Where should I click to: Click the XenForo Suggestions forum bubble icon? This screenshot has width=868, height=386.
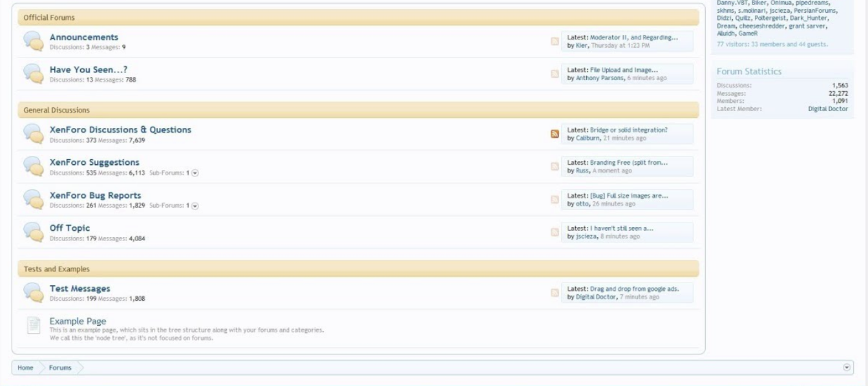click(x=34, y=166)
